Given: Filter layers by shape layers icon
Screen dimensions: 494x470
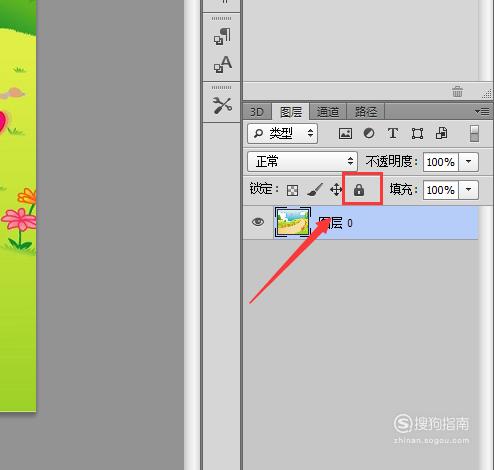Looking at the screenshot, I should [x=417, y=134].
